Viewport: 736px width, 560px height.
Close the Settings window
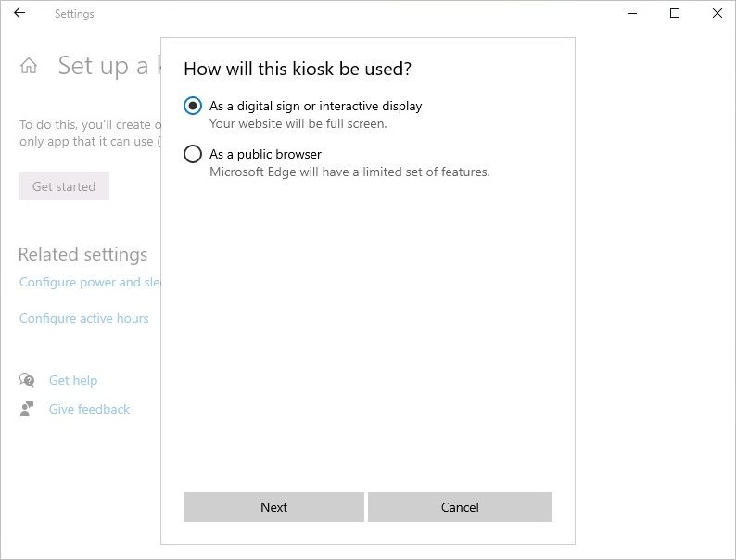coord(717,14)
